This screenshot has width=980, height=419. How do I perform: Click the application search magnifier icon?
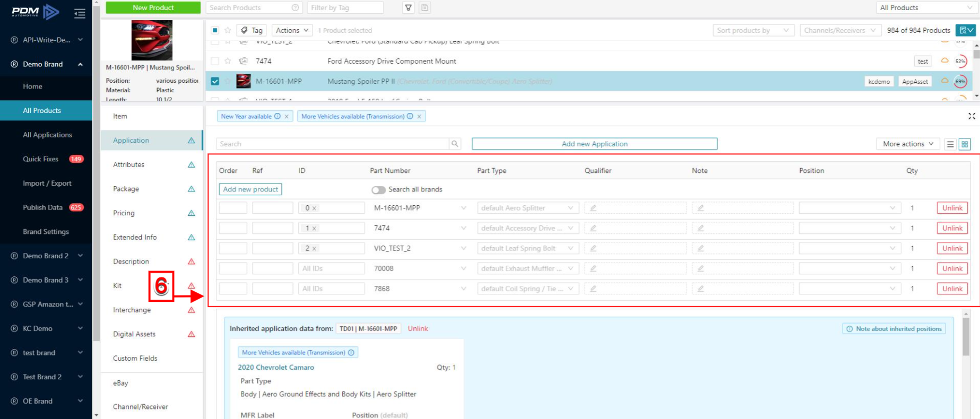pyautogui.click(x=455, y=144)
